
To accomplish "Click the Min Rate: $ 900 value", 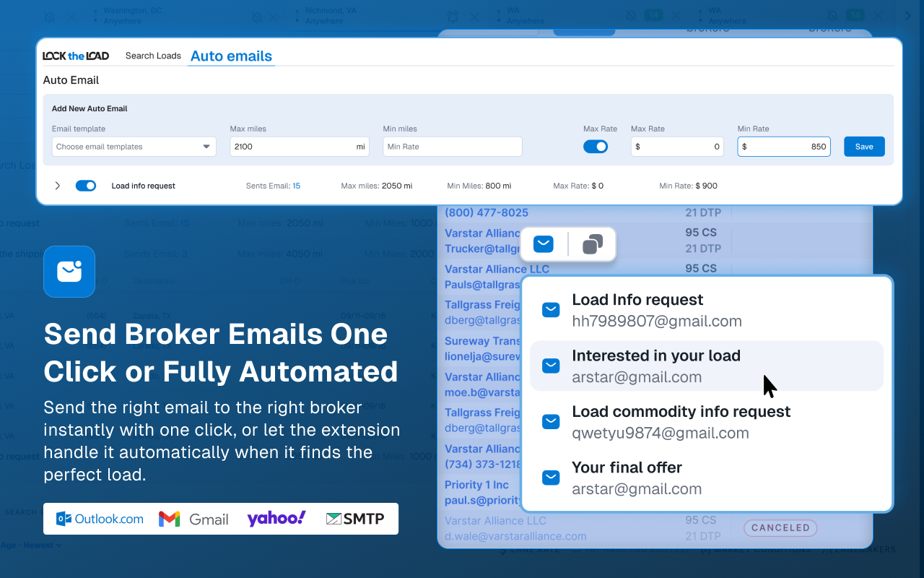I will coord(689,186).
